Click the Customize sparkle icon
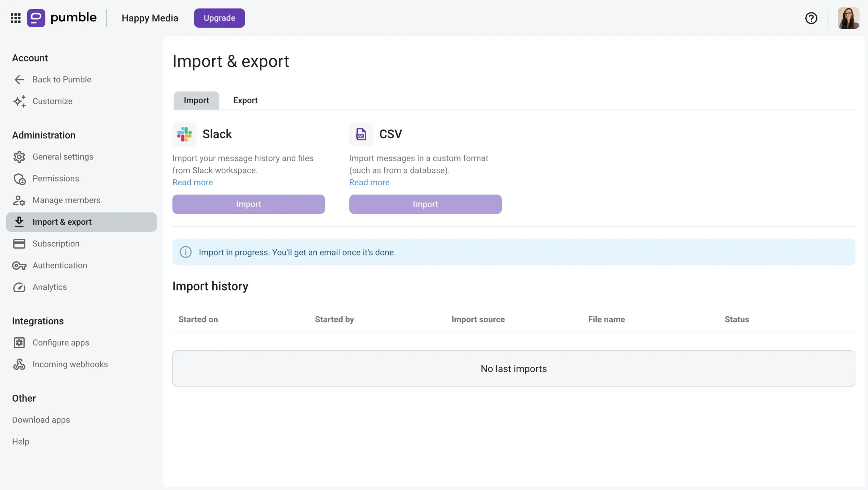The width and height of the screenshot is (868, 490). pos(19,101)
